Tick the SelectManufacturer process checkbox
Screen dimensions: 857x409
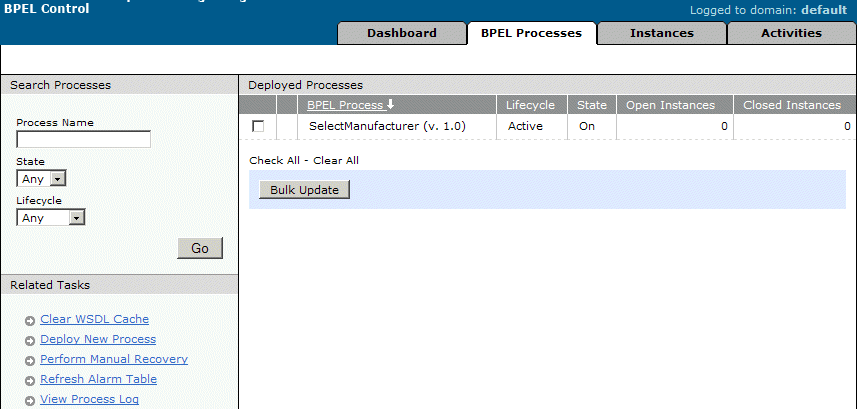pos(257,126)
